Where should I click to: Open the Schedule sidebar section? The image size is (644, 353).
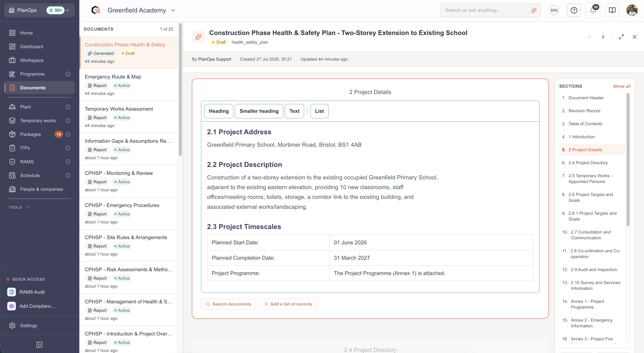pyautogui.click(x=40, y=176)
